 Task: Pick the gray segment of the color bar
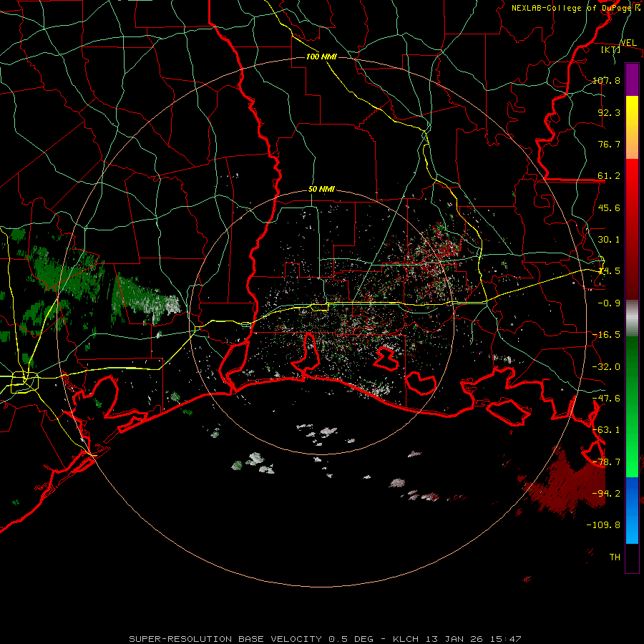632,318
